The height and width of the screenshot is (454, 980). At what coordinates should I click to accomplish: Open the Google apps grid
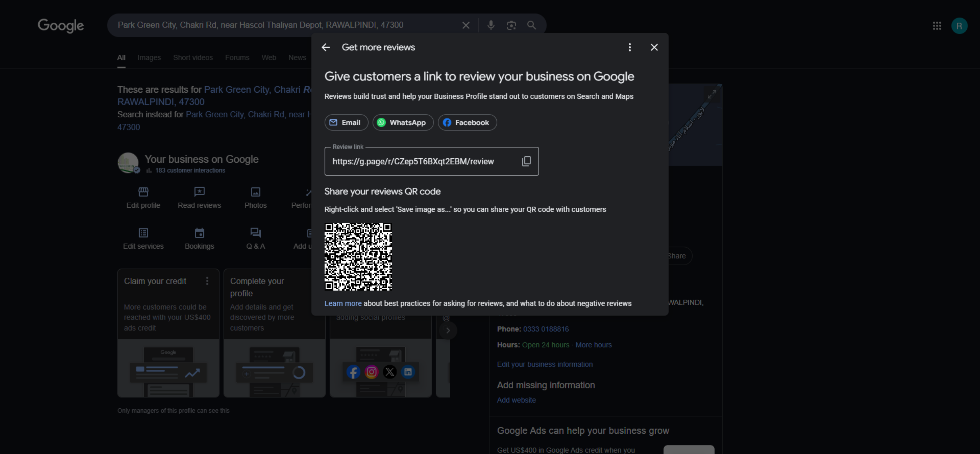[x=937, y=26]
